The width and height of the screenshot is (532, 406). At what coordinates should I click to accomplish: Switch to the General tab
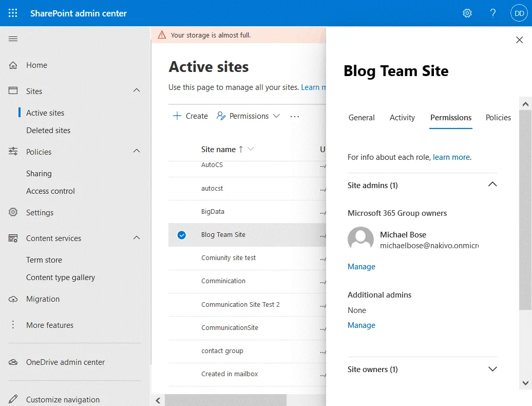click(362, 118)
